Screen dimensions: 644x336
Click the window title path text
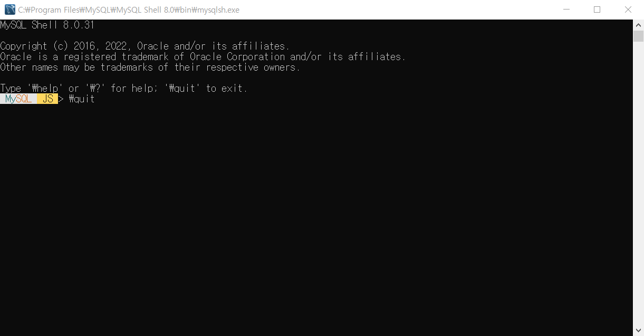(x=129, y=9)
